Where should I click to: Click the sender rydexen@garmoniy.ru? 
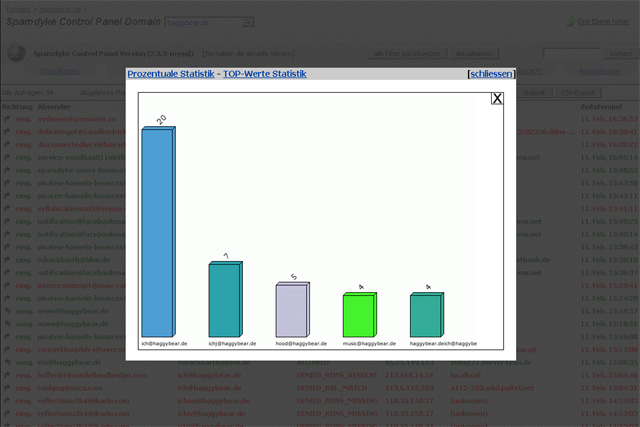pyautogui.click(x=77, y=119)
